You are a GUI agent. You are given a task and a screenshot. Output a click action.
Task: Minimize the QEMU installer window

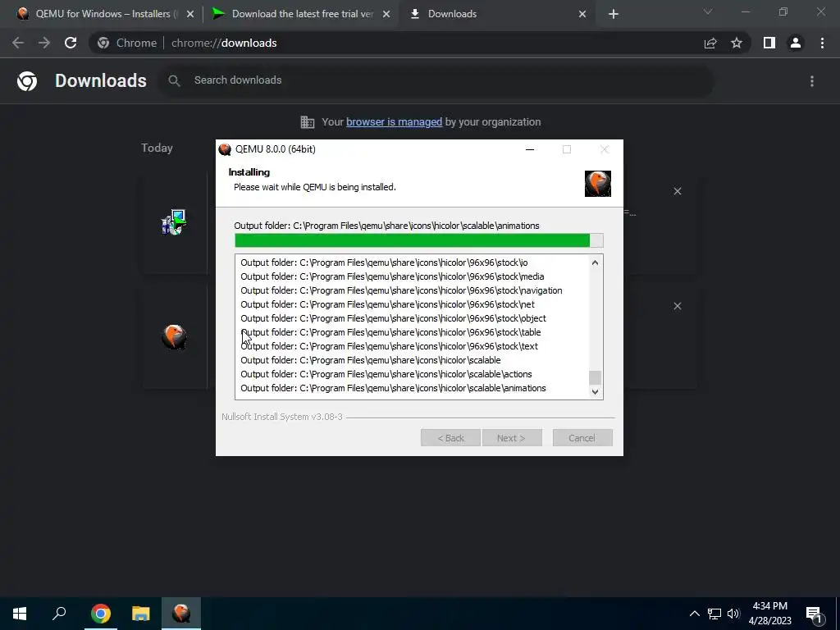click(x=530, y=149)
